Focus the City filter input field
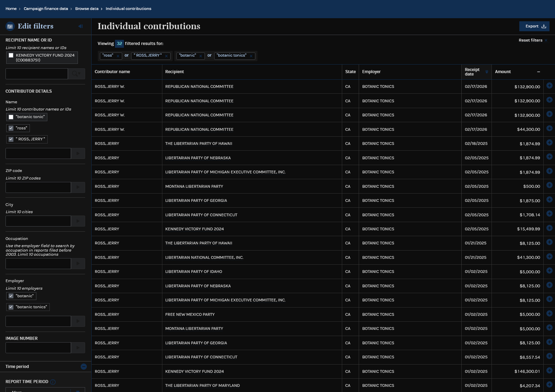 coord(38,221)
